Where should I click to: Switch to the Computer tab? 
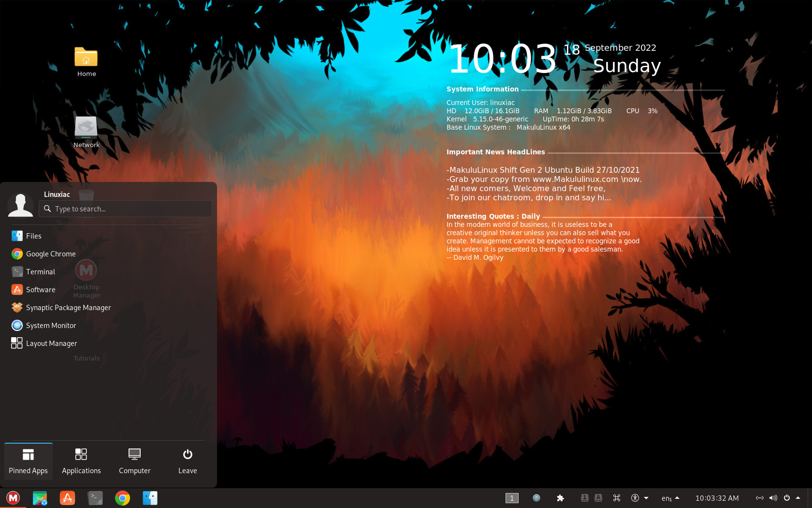coord(134,461)
